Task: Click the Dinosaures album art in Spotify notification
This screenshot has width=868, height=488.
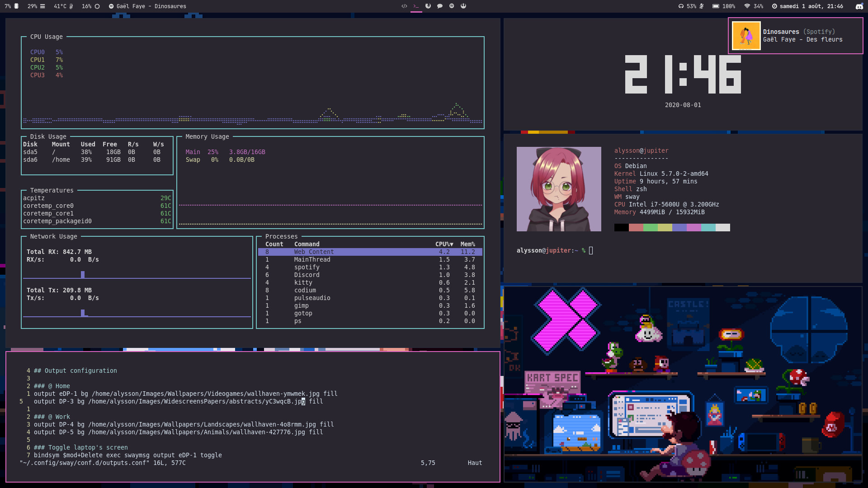Action: 746,36
